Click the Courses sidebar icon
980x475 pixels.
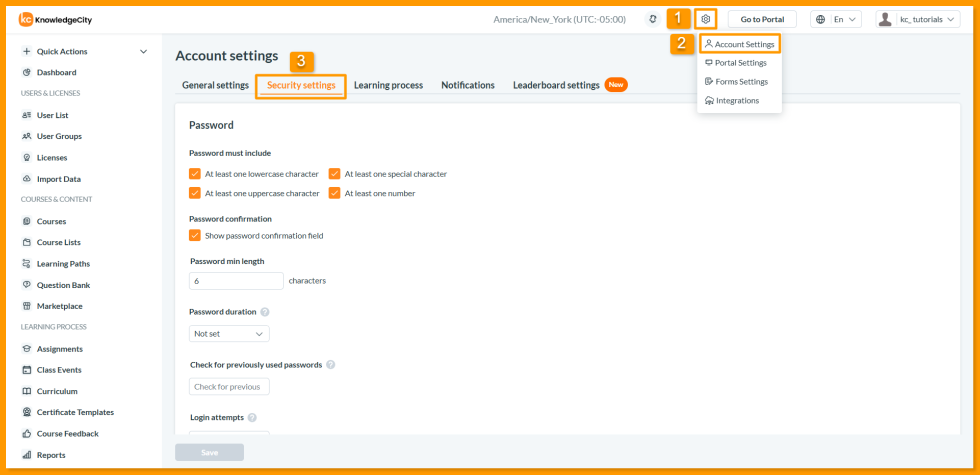coord(27,221)
